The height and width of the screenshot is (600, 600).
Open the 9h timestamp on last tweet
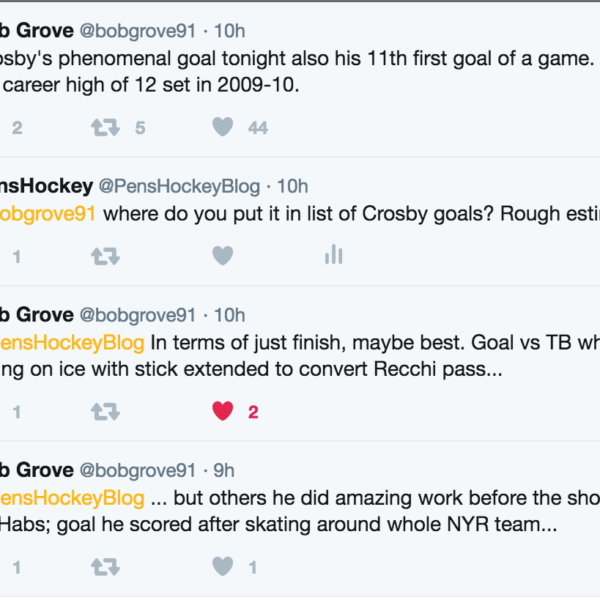[x=222, y=470]
